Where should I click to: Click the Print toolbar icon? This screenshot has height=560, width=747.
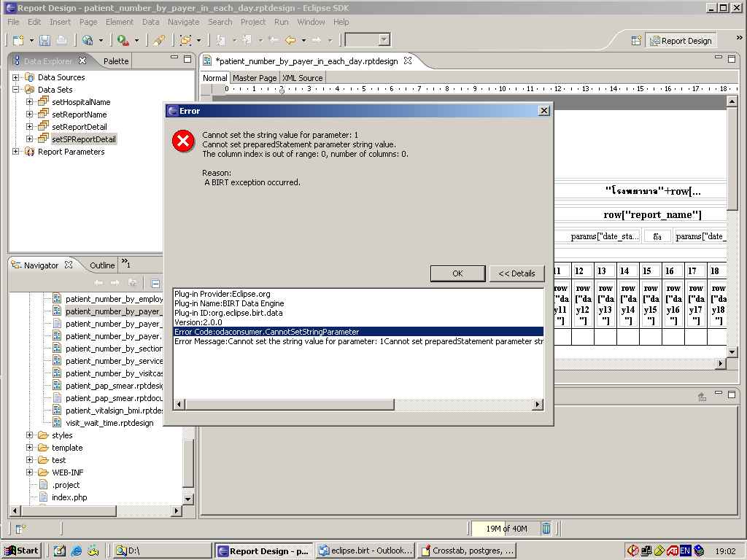click(x=61, y=41)
